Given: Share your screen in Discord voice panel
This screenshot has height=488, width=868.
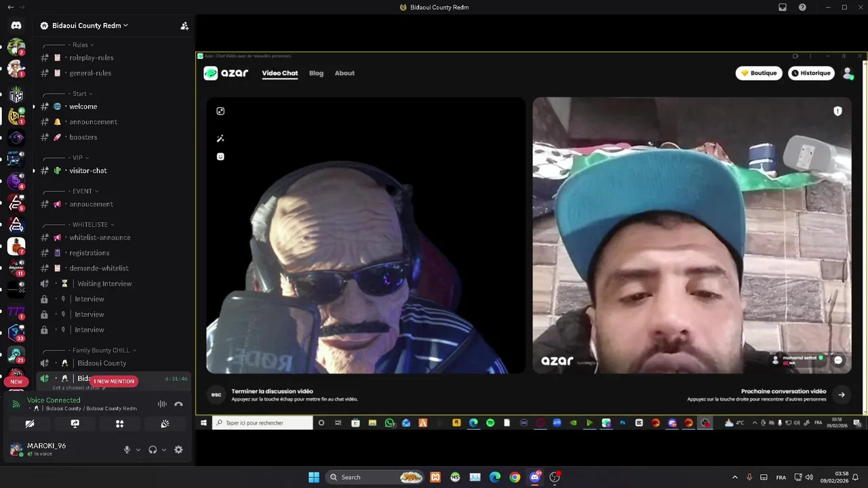Looking at the screenshot, I should 75,424.
